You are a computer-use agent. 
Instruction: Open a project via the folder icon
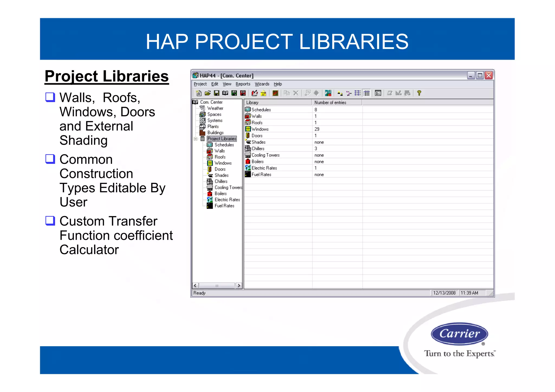tap(208, 93)
